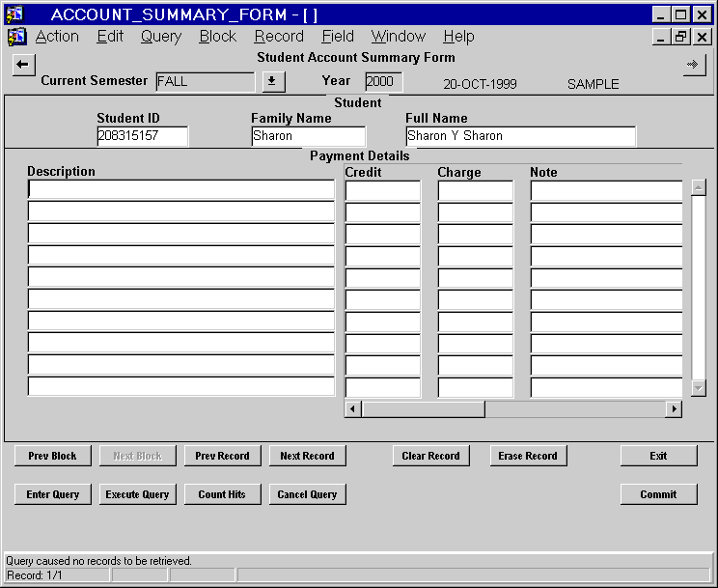This screenshot has height=588, width=718.
Task: Minimize the inner form window
Action: click(x=660, y=37)
